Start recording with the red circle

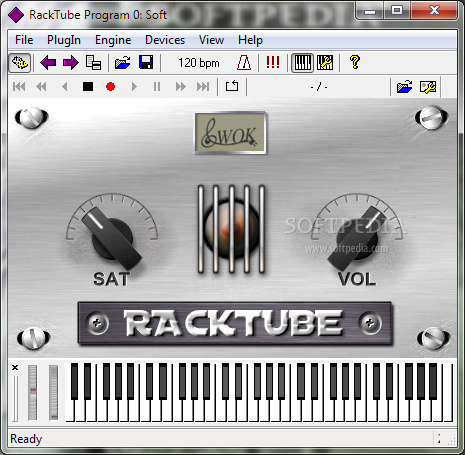coord(110,87)
